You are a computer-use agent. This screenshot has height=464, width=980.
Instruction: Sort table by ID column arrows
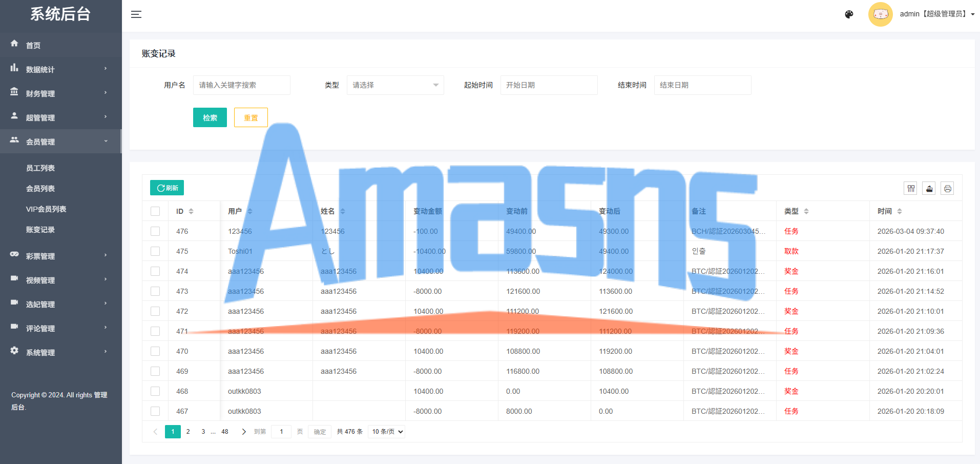pos(191,211)
